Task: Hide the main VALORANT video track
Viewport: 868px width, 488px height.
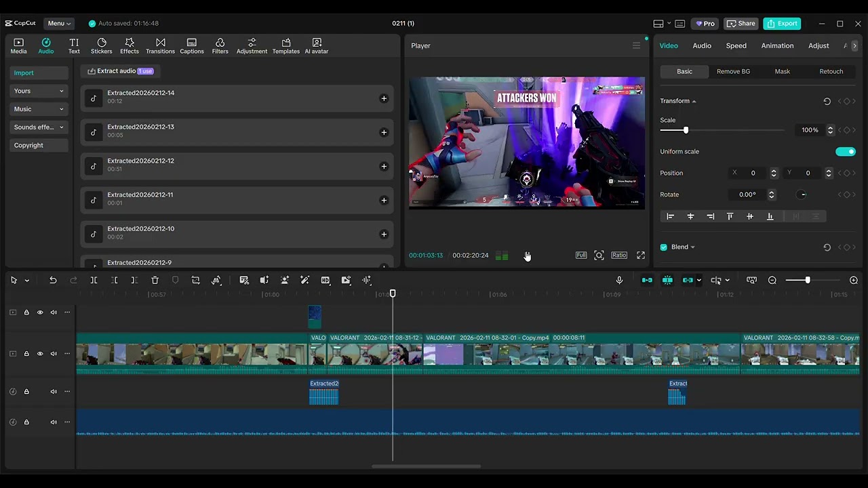Action: click(40, 354)
